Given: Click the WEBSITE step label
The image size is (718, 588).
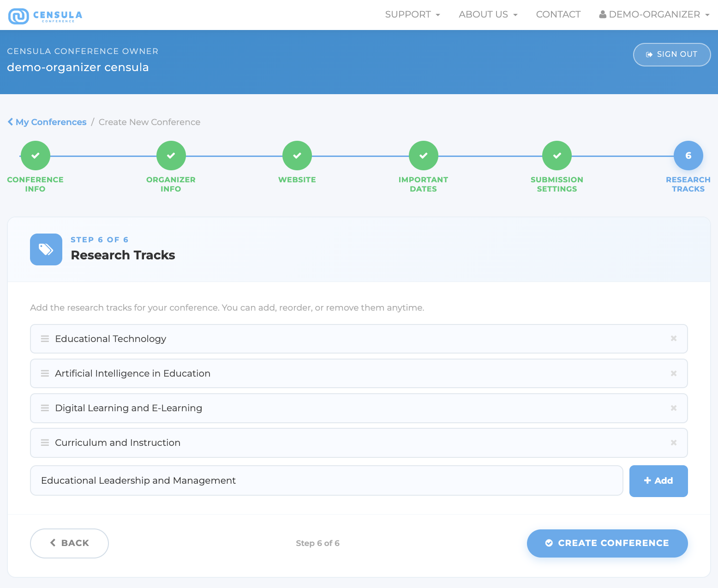Looking at the screenshot, I should 297,180.
